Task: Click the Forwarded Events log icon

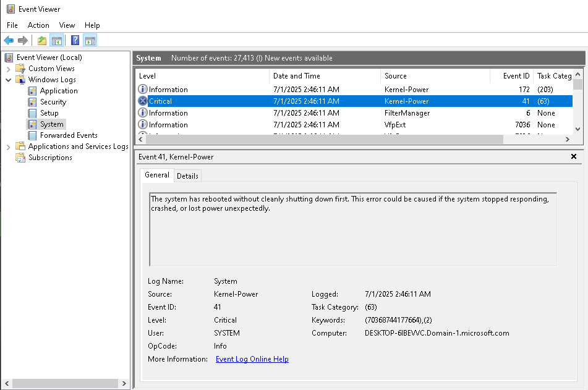Action: pyautogui.click(x=33, y=135)
